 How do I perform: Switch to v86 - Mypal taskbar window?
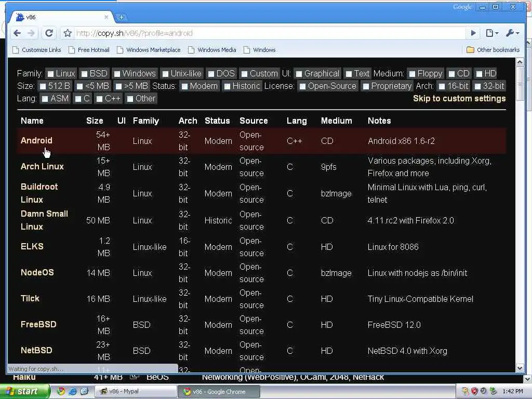(x=135, y=391)
